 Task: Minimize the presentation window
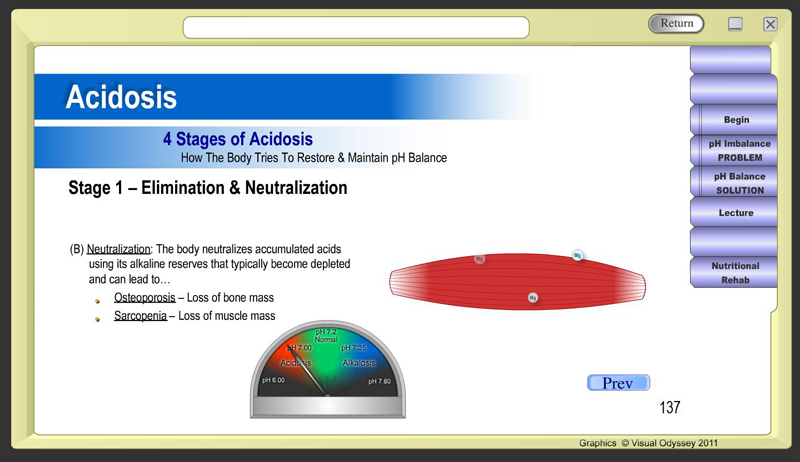pos(735,24)
